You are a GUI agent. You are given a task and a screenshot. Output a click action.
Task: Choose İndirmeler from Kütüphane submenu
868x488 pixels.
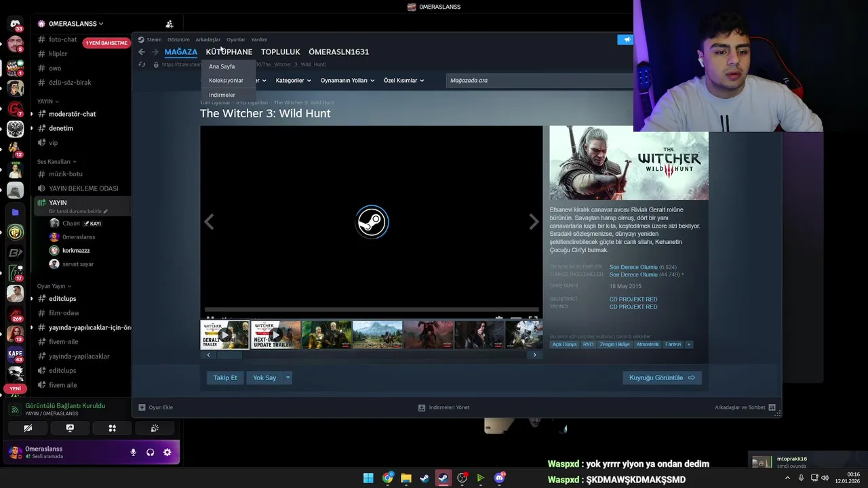(222, 95)
